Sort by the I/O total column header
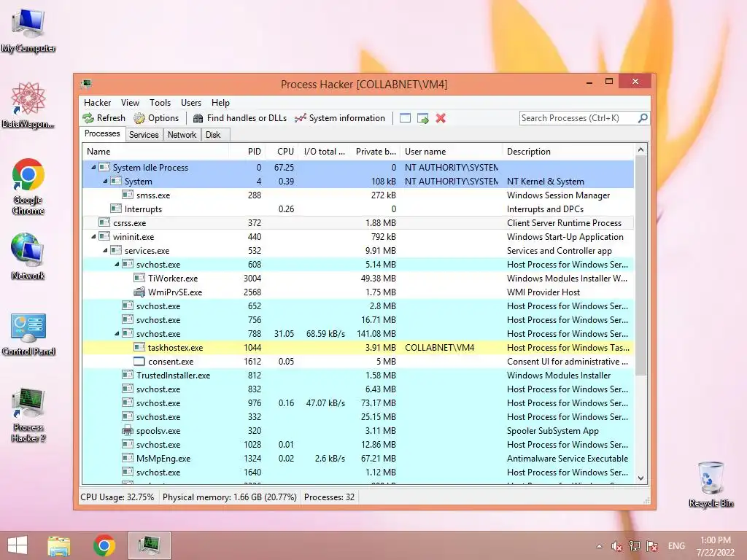Viewport: 747px width, 560px height. click(x=324, y=152)
